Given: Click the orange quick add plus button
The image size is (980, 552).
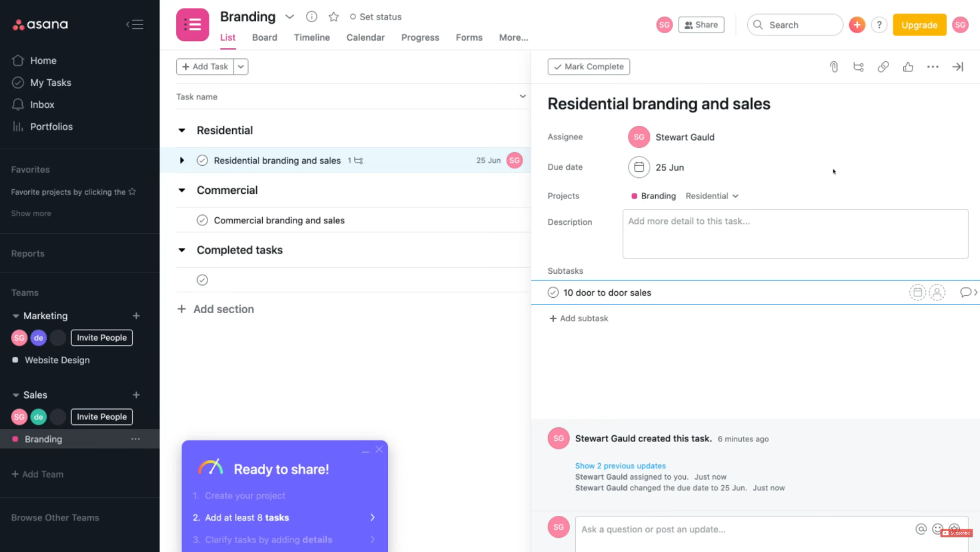Looking at the screenshot, I should 857,25.
